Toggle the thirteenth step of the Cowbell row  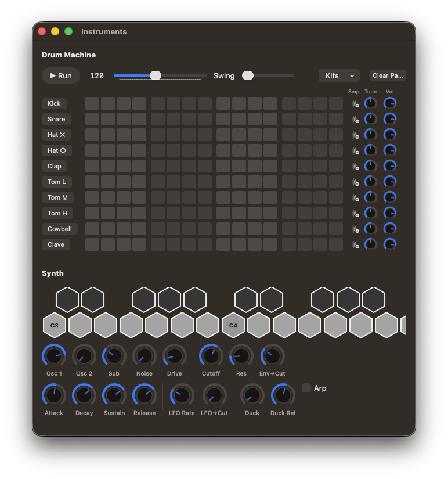click(289, 229)
